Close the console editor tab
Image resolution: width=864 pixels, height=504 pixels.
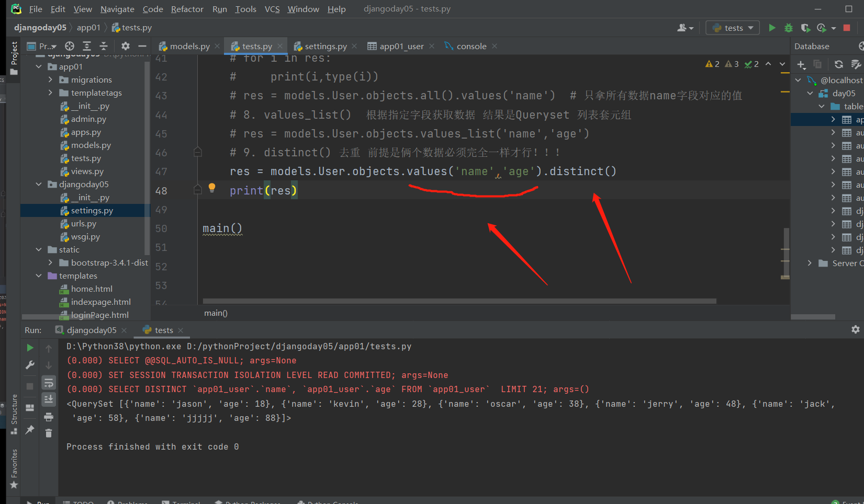(x=495, y=46)
